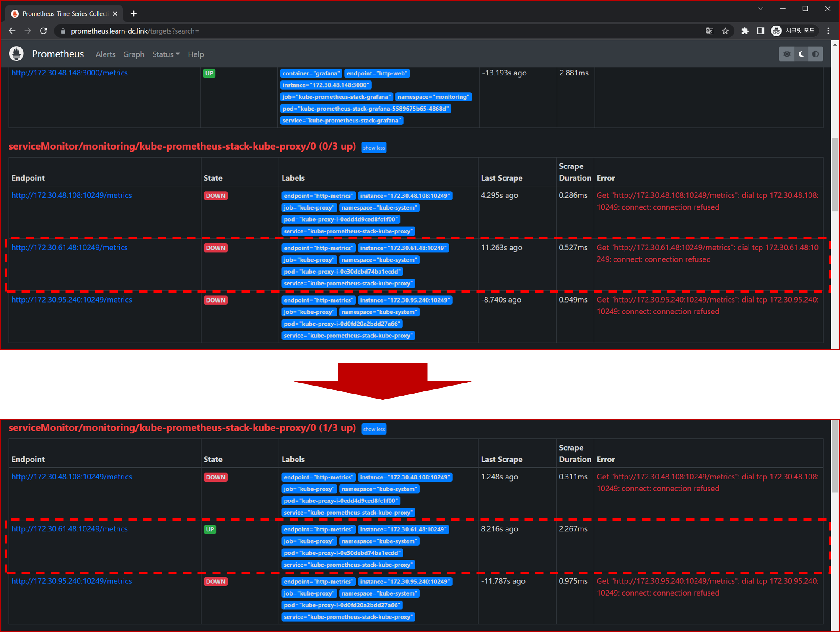Toggle the light/dark contrast theme icon
This screenshot has width=840, height=632.
pyautogui.click(x=815, y=54)
